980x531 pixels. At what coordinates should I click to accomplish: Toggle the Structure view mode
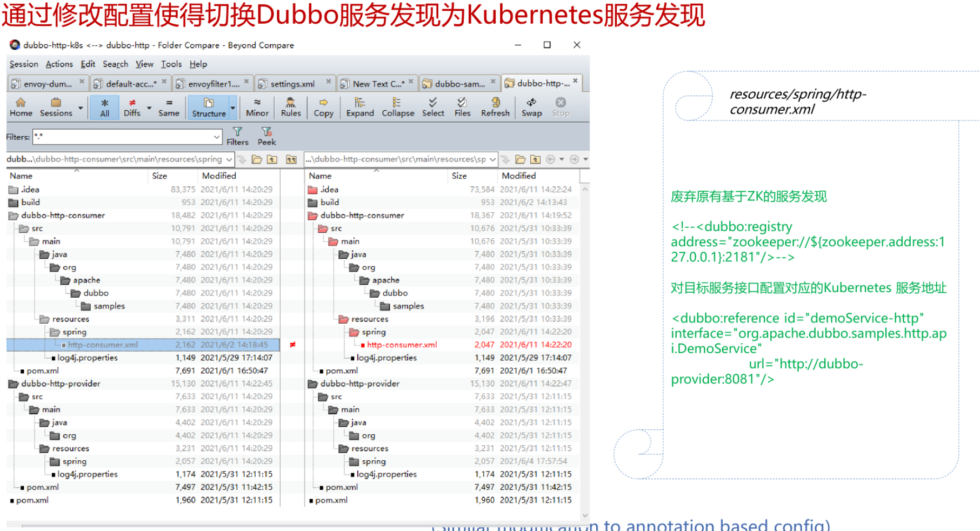pyautogui.click(x=209, y=107)
